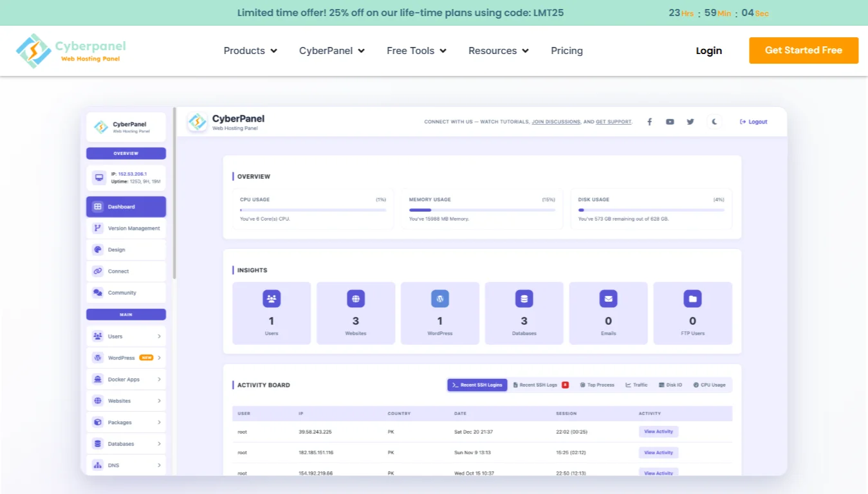Switch to the Disk IO tab
The height and width of the screenshot is (494, 868).
[x=670, y=385]
